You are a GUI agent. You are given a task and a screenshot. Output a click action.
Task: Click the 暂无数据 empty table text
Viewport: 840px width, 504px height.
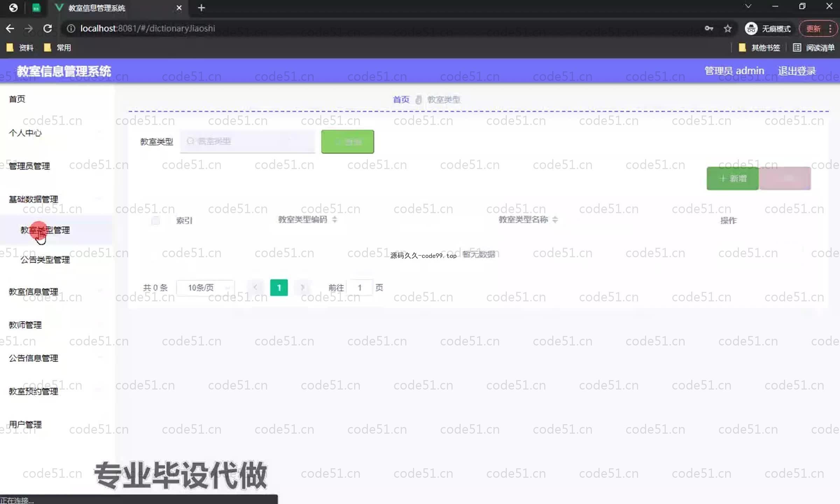coord(479,254)
